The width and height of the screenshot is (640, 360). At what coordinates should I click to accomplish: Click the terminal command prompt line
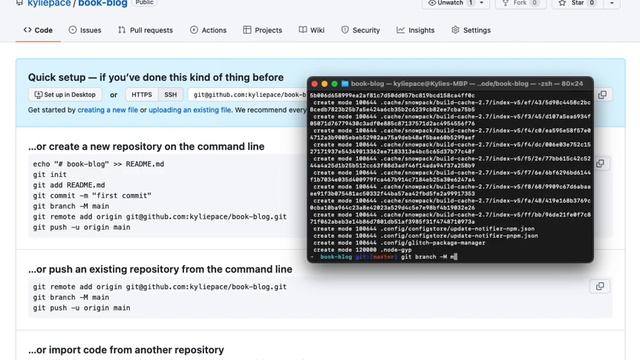tap(384, 257)
